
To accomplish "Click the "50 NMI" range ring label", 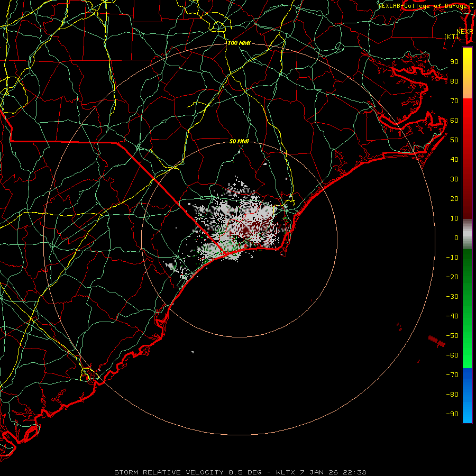I will click(239, 141).
